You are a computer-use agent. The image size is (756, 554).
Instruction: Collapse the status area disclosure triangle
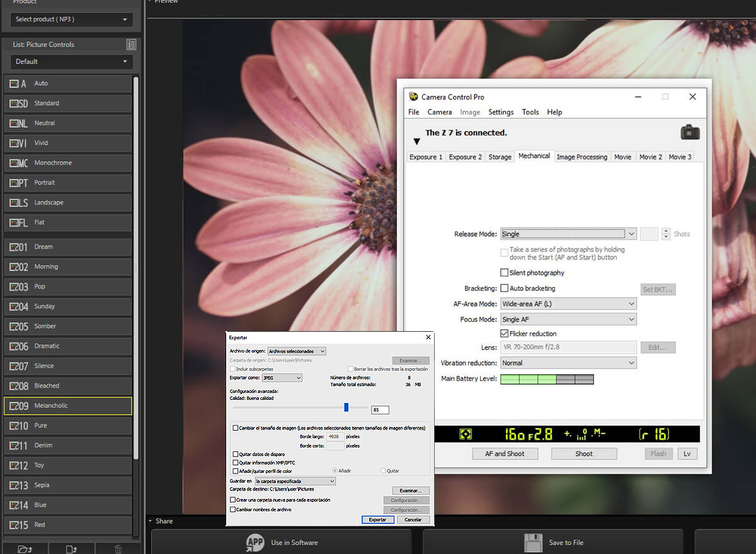[416, 142]
